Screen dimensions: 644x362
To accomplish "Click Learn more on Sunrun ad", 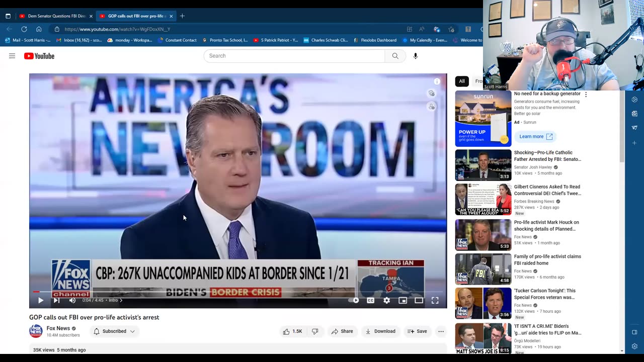I will [x=535, y=137].
